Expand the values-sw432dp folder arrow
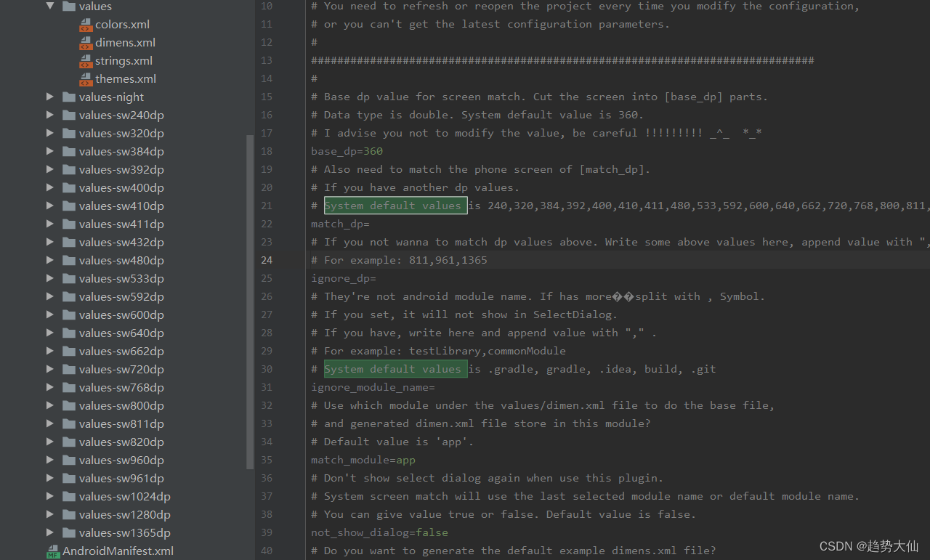930x560 pixels. [x=50, y=242]
